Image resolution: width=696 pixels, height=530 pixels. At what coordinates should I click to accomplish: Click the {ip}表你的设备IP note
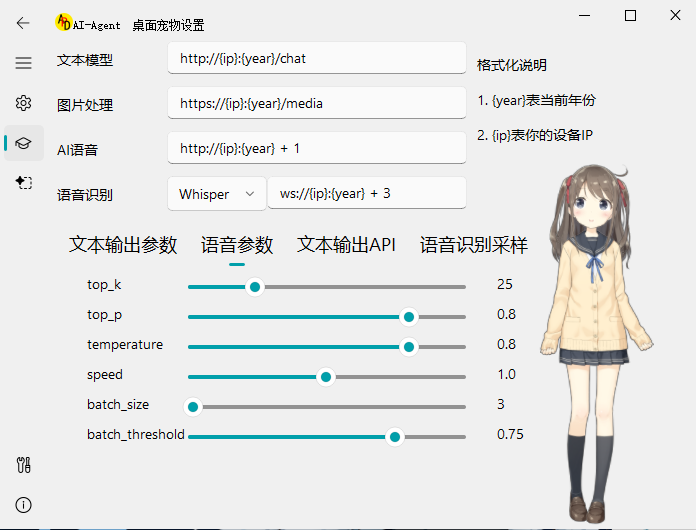pos(535,135)
